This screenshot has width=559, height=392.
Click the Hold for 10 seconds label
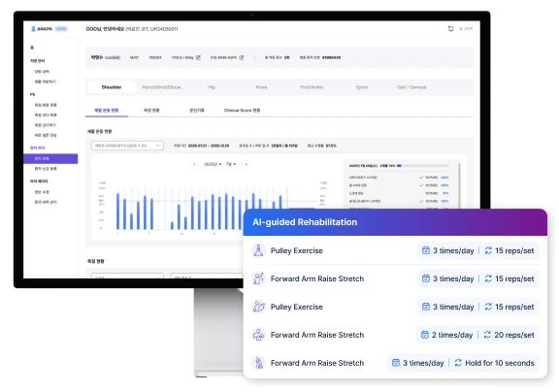[500, 363]
